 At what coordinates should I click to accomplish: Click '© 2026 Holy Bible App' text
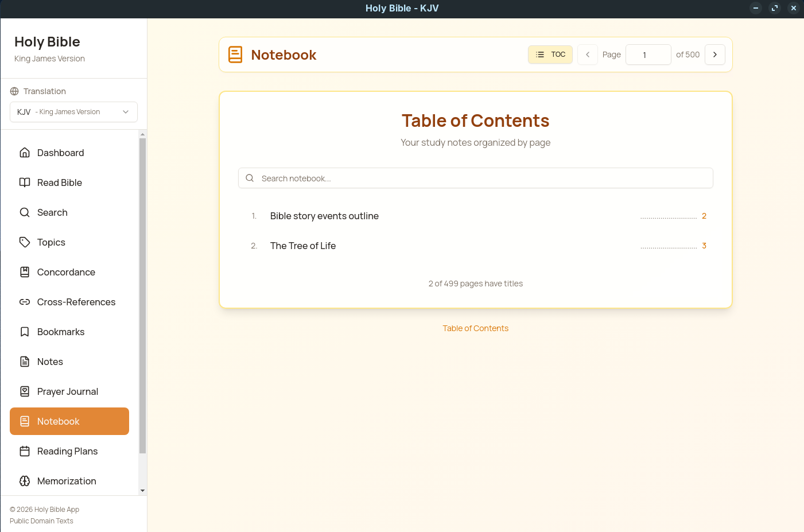44,510
